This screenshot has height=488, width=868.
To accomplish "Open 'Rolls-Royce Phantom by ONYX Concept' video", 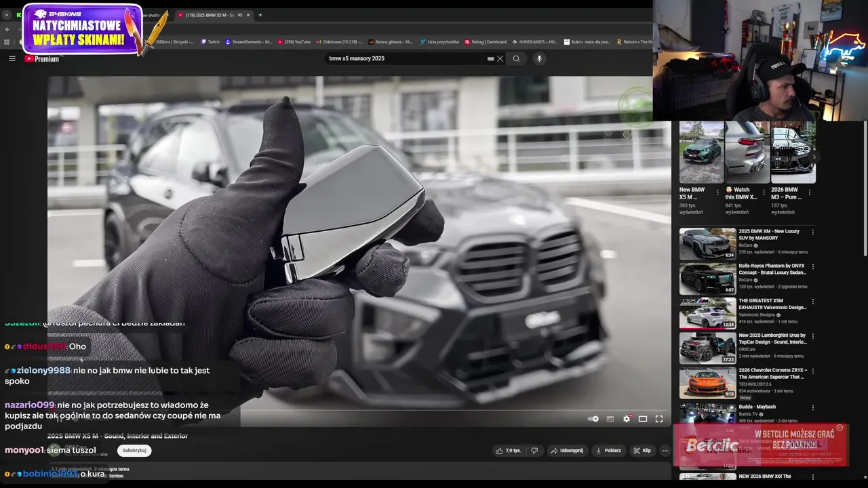I will pos(772,269).
